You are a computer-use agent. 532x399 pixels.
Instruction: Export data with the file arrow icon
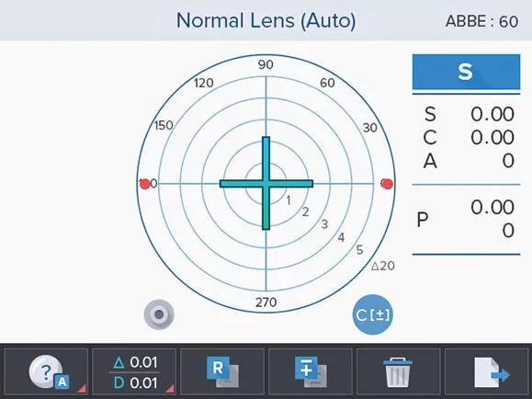click(487, 371)
